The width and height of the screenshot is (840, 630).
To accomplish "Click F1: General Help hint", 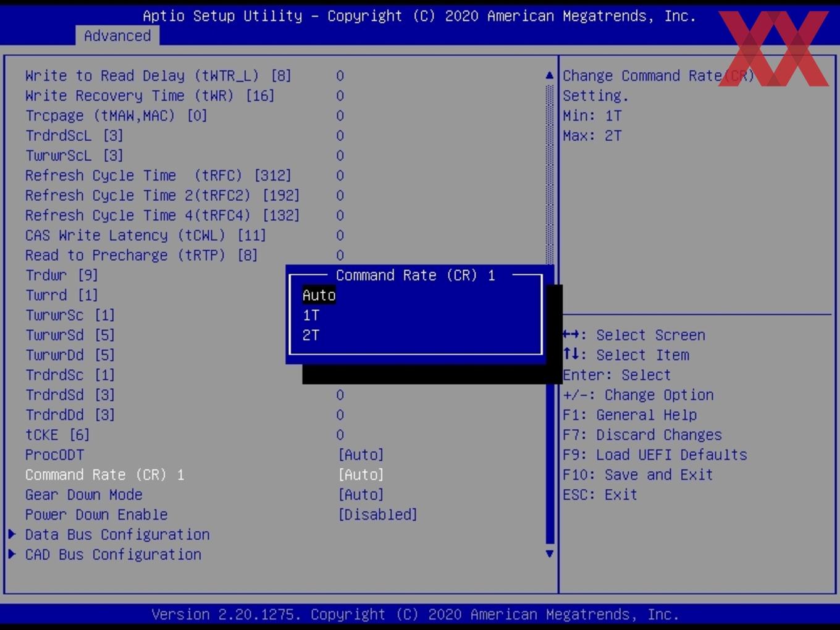I will [x=629, y=415].
